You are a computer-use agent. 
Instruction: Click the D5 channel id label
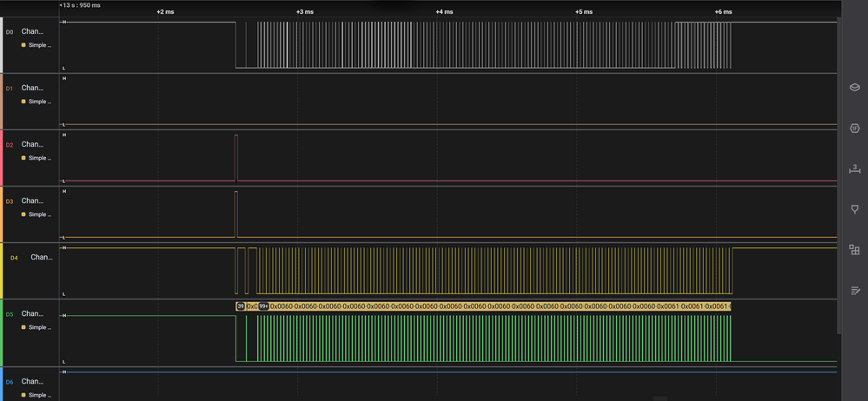[10, 313]
